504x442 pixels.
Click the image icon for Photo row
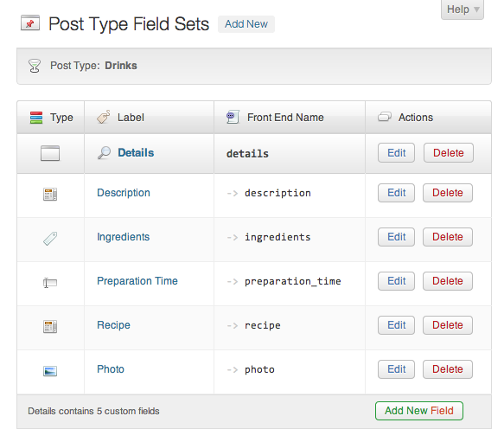50,371
